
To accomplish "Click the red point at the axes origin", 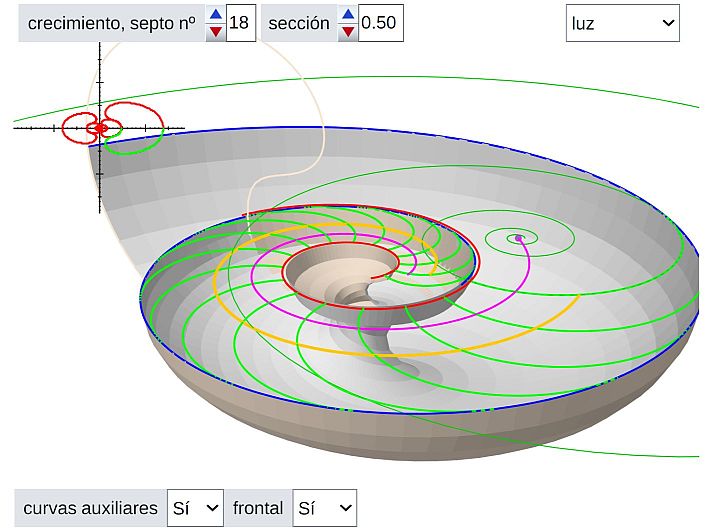I will tap(101, 128).
